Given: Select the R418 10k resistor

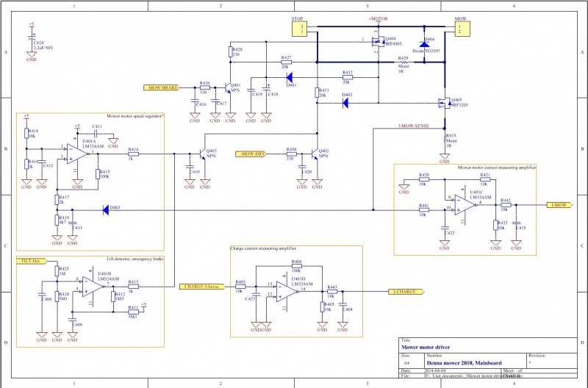Looking at the screenshot, I should (26, 134).
